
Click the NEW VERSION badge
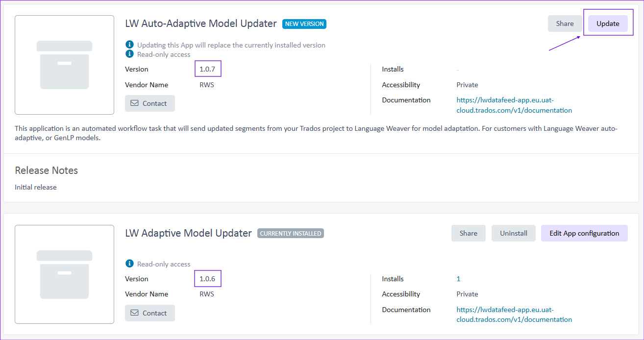coord(304,24)
